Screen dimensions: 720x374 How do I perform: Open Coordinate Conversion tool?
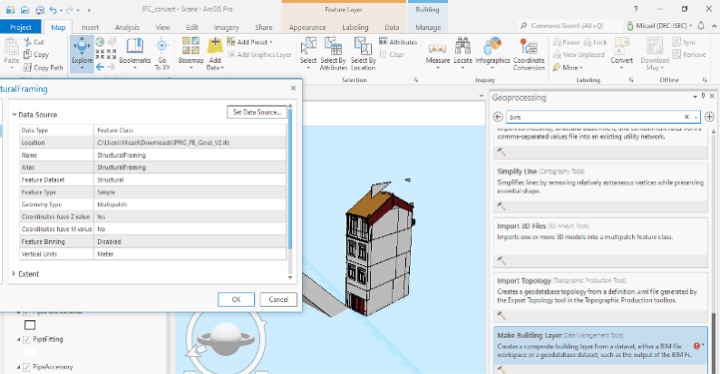pyautogui.click(x=529, y=53)
